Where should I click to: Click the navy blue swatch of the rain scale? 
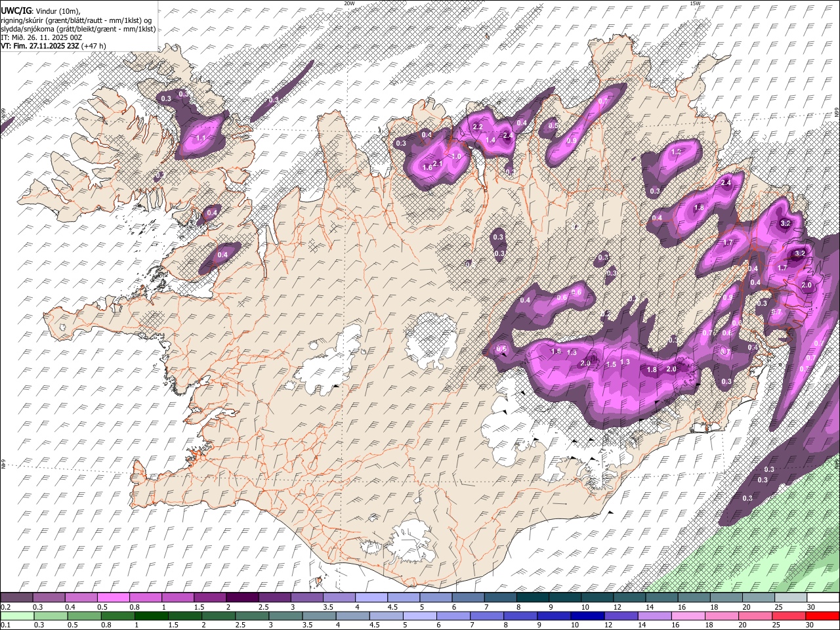tap(586, 616)
